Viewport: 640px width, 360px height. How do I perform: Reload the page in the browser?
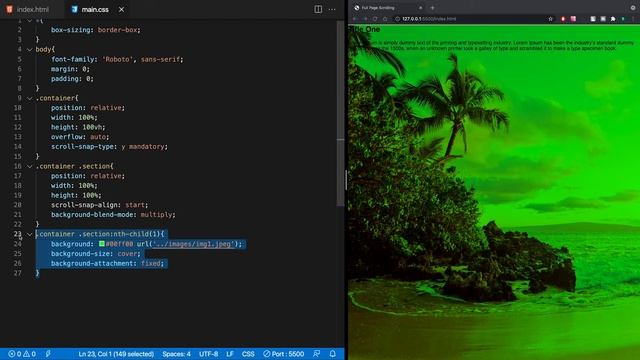(x=375, y=19)
